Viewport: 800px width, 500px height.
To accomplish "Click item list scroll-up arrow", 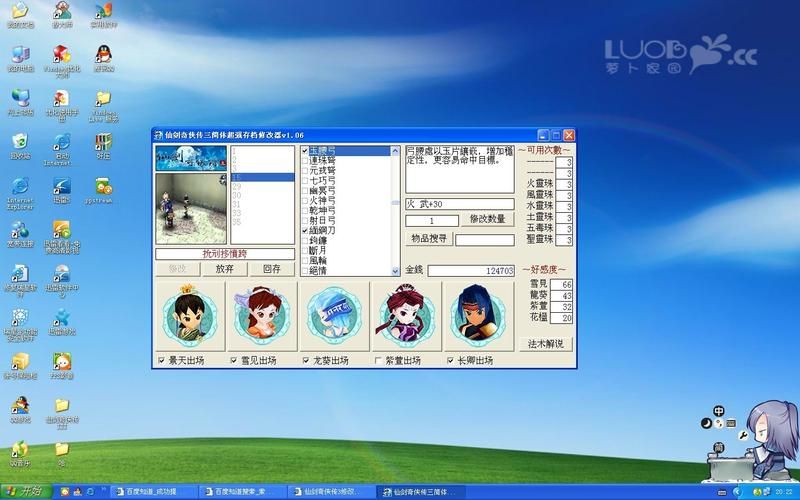I will 395,151.
